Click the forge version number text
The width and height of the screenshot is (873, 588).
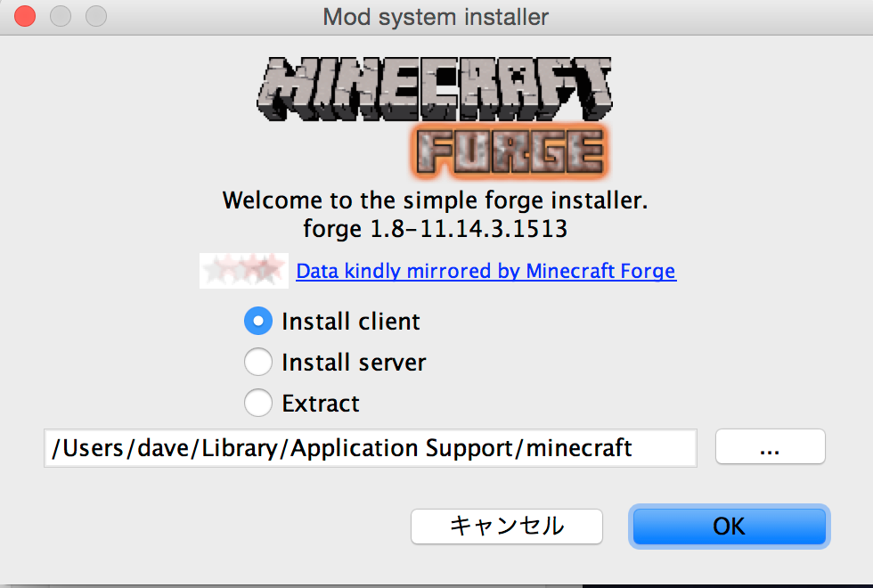point(436,229)
